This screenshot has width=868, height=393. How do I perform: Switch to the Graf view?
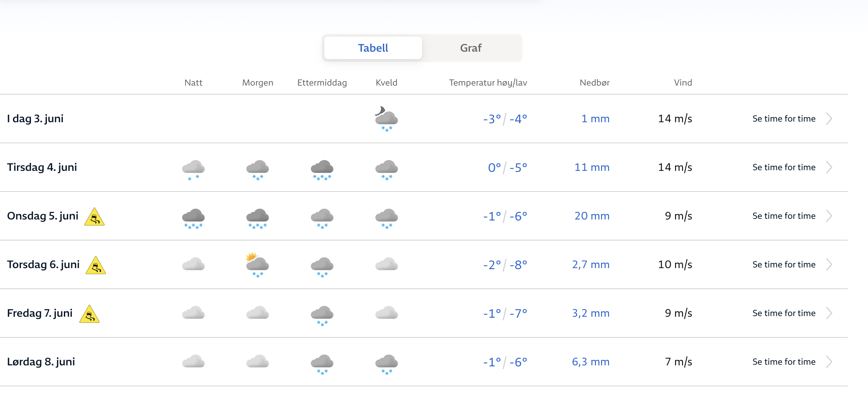[470, 48]
